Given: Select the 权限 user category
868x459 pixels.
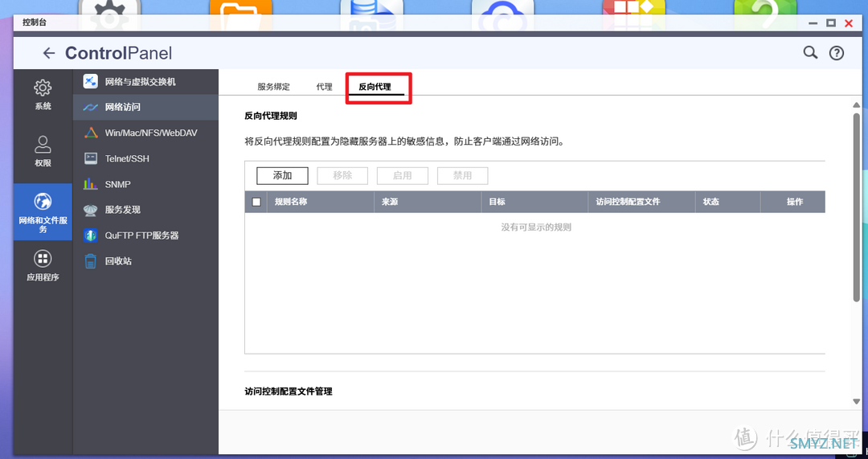Looking at the screenshot, I should pos(43,151).
